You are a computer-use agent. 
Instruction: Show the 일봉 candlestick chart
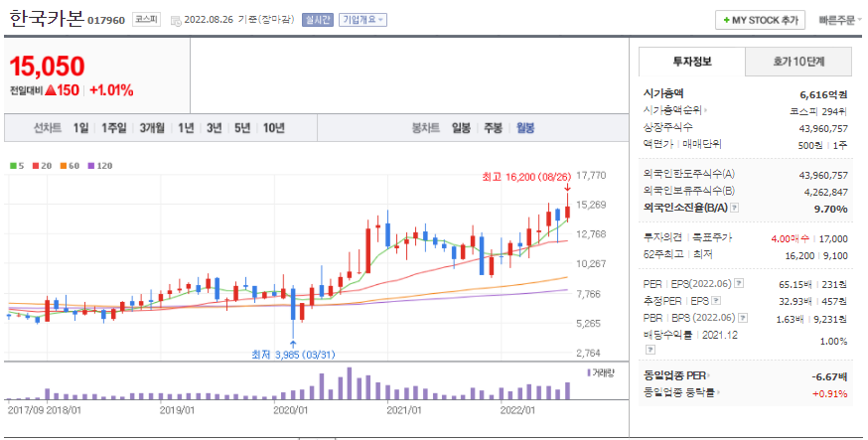click(x=461, y=128)
